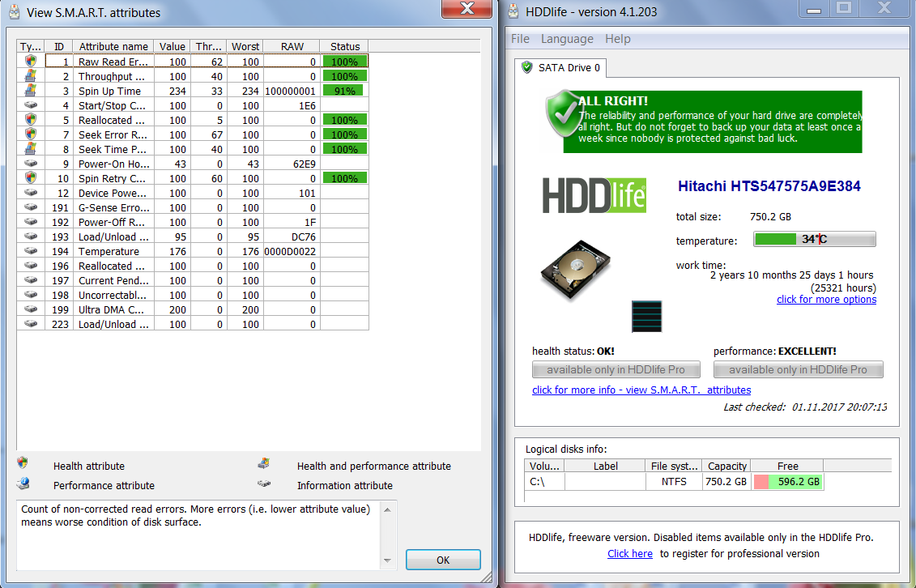Select the SATA Drive 0 tab
This screenshot has width=916, height=588.
(560, 68)
